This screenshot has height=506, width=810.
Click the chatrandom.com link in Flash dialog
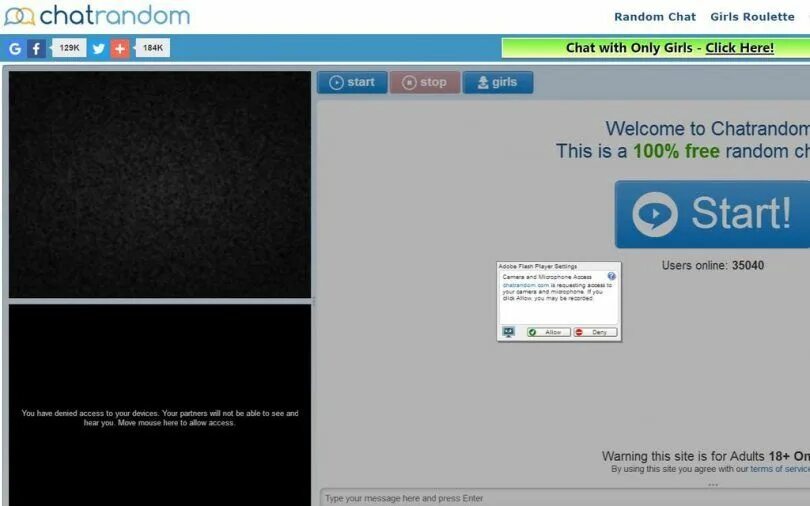point(526,285)
